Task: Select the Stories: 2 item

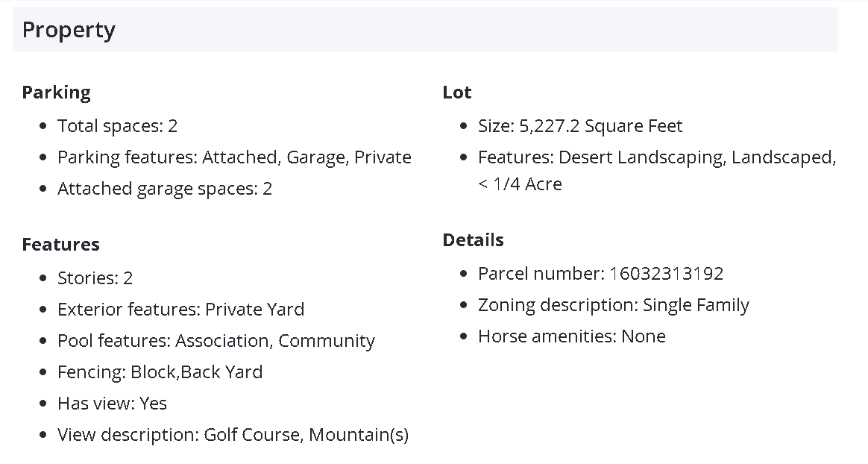Action: [95, 278]
